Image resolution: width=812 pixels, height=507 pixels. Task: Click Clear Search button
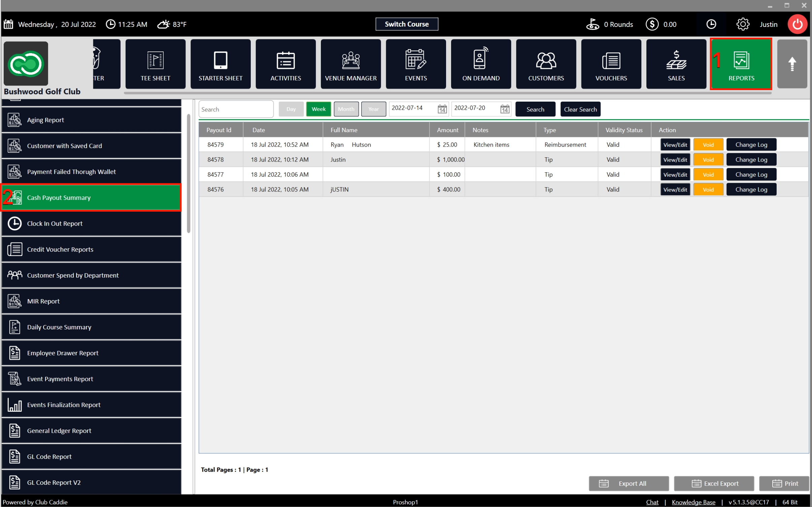[x=580, y=109]
